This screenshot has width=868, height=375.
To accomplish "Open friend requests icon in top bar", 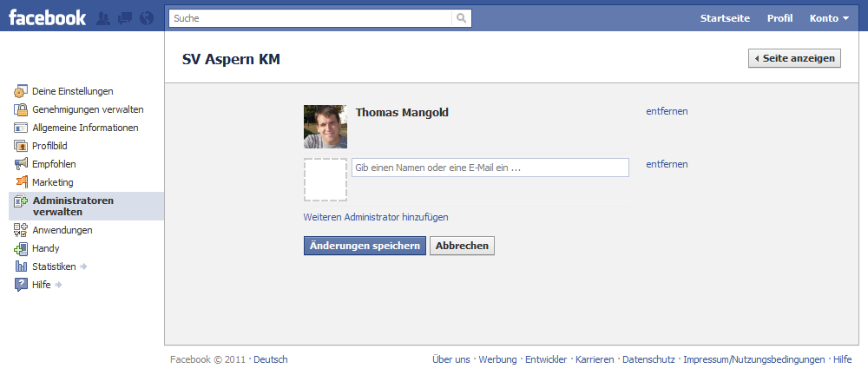I will (103, 18).
